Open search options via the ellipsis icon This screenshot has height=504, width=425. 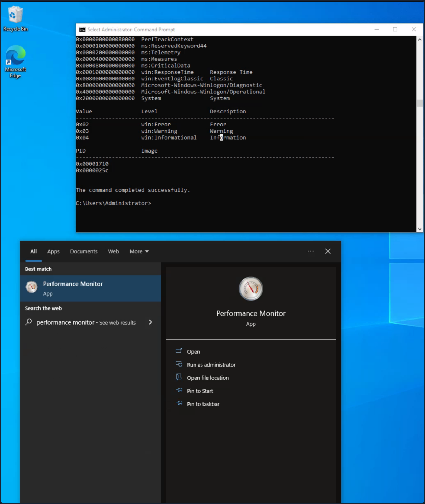(x=311, y=251)
